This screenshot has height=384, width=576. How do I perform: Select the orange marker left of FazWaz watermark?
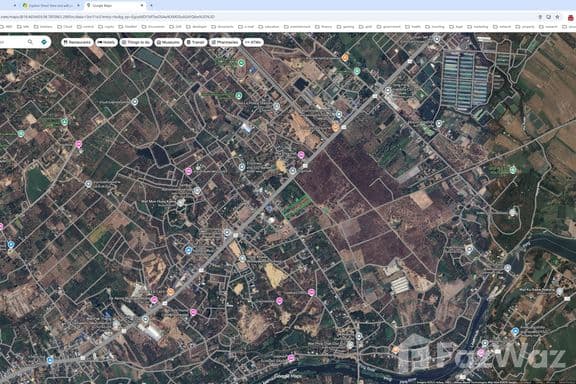395,349
